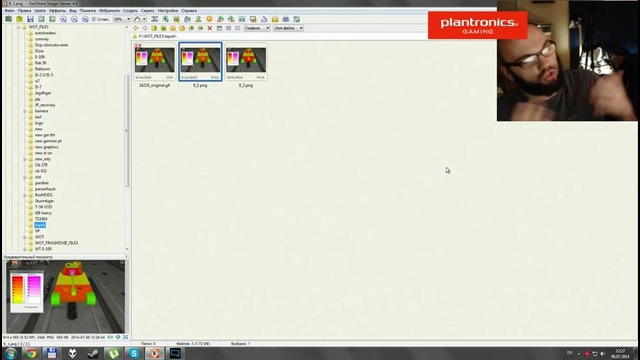
Task: Expand the kamera folder node
Action: (25, 111)
